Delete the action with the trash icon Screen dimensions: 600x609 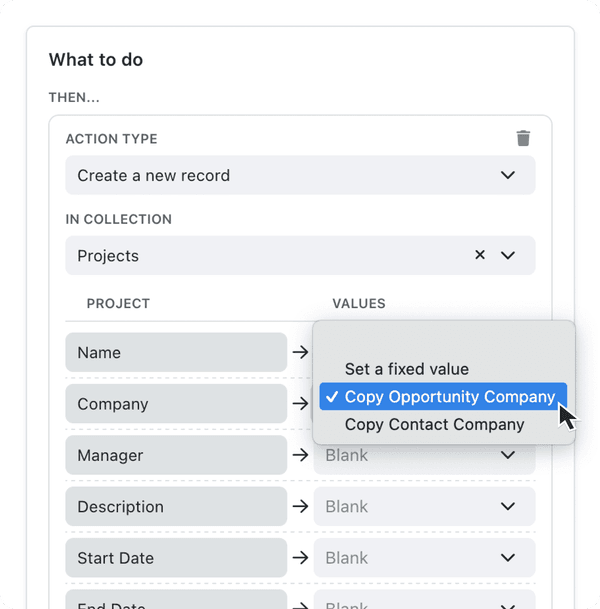pyautogui.click(x=523, y=139)
